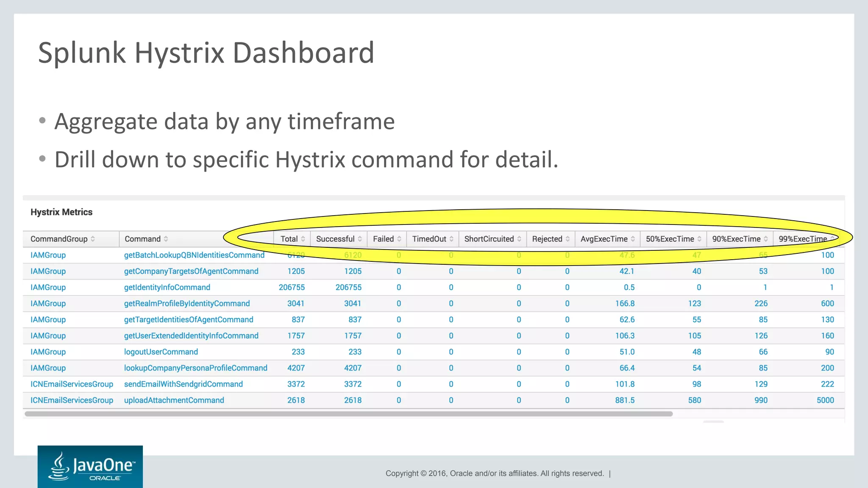Image resolution: width=868 pixels, height=488 pixels.
Task: Click logoutUserCommand link
Action: (161, 352)
